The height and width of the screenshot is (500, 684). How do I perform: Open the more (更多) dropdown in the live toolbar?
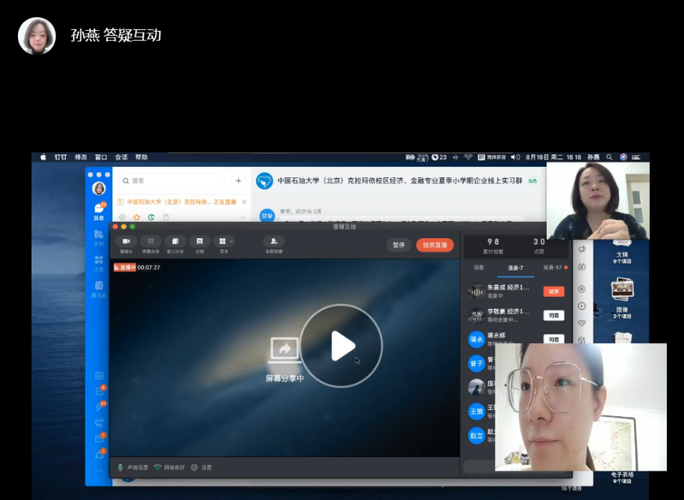(224, 243)
